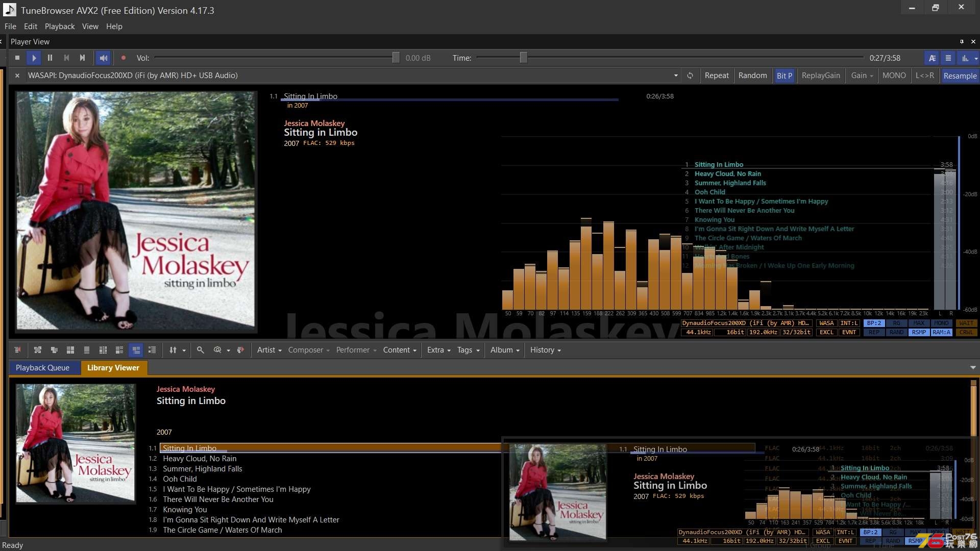Toggle the playlist lines icon at top right
Screen dimensions: 980x551
click(x=948, y=58)
